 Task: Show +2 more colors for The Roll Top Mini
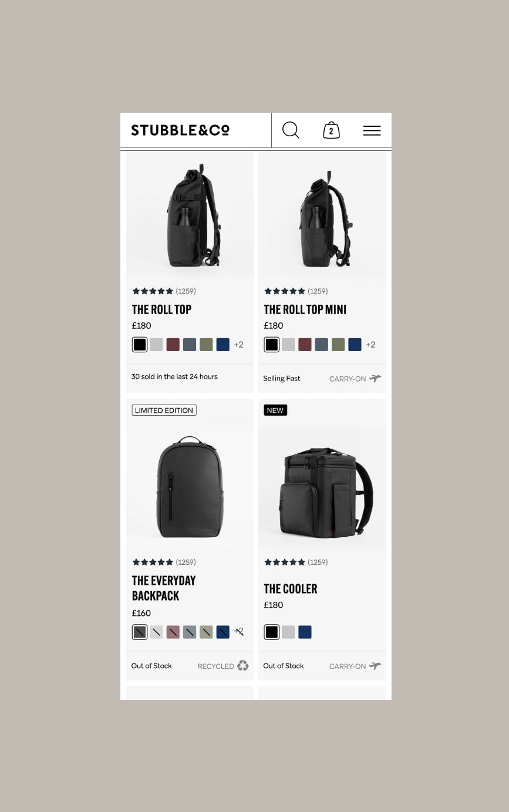[370, 345]
